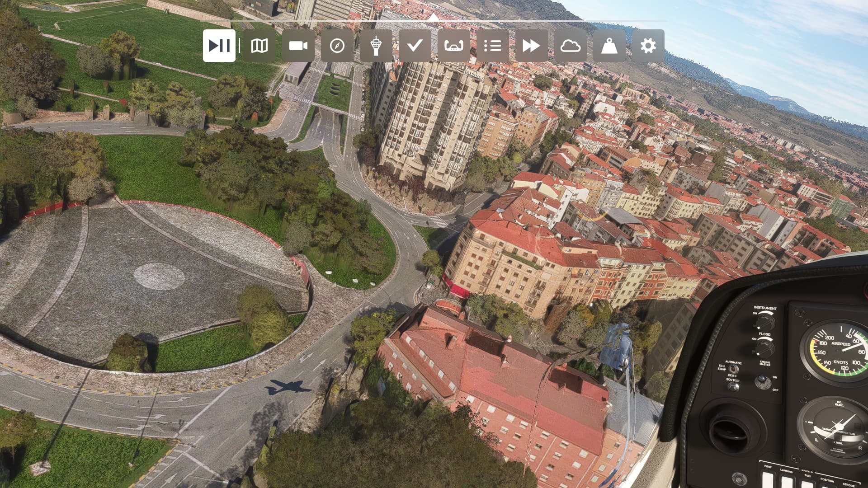
Task: Open the Basic Controls yoke panel
Action: tap(453, 46)
